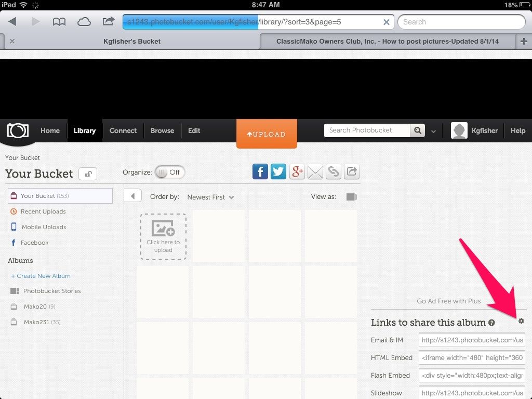Screen dimensions: 532x399
Task: Share album to Google Plus
Action: [297, 171]
